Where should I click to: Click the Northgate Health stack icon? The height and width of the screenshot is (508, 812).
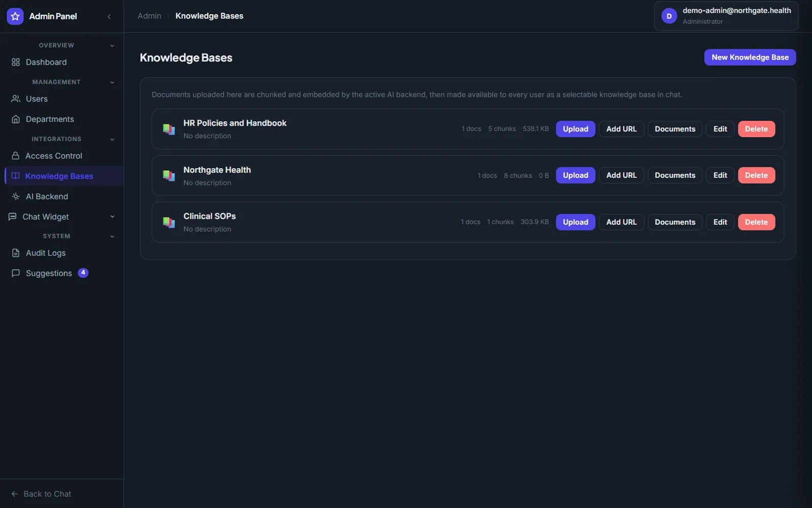click(168, 176)
